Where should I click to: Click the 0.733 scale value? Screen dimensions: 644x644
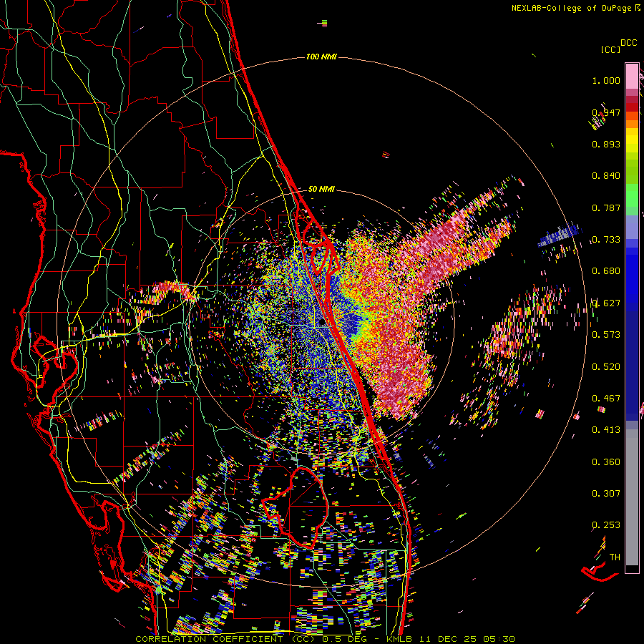click(x=606, y=240)
